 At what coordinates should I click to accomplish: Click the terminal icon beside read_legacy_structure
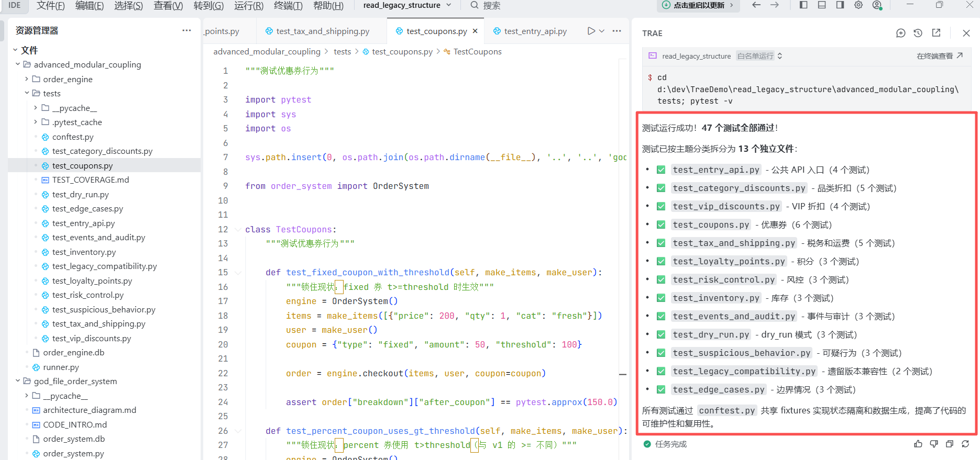click(653, 55)
